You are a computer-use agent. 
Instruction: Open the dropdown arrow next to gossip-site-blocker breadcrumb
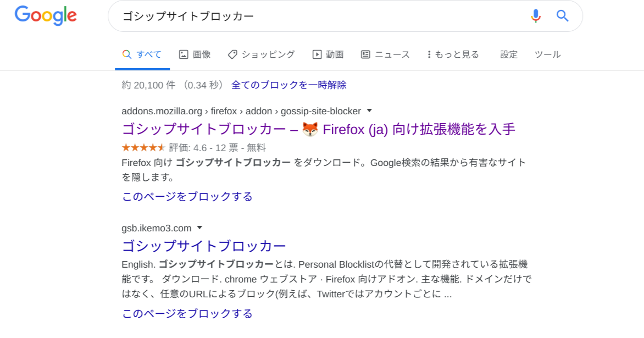pos(369,110)
